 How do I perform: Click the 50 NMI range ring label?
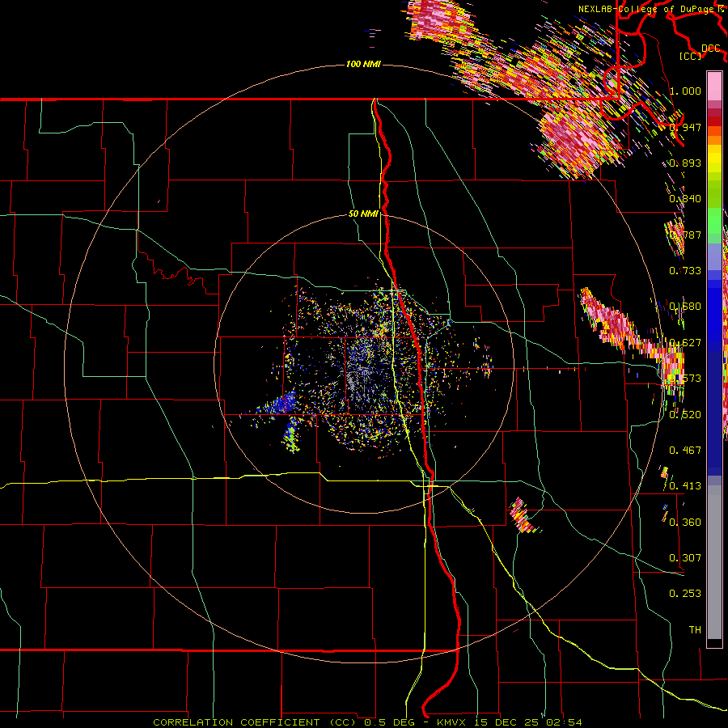363,214
